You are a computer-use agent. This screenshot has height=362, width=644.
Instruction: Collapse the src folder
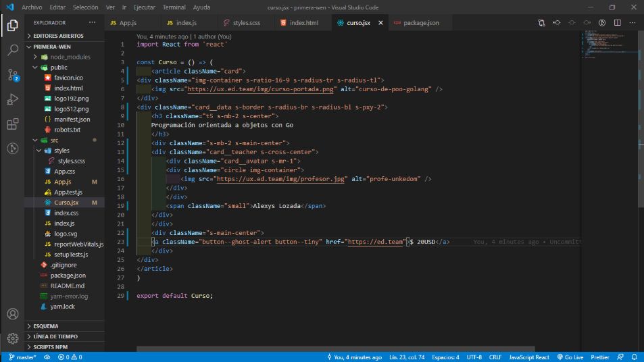click(64, 140)
